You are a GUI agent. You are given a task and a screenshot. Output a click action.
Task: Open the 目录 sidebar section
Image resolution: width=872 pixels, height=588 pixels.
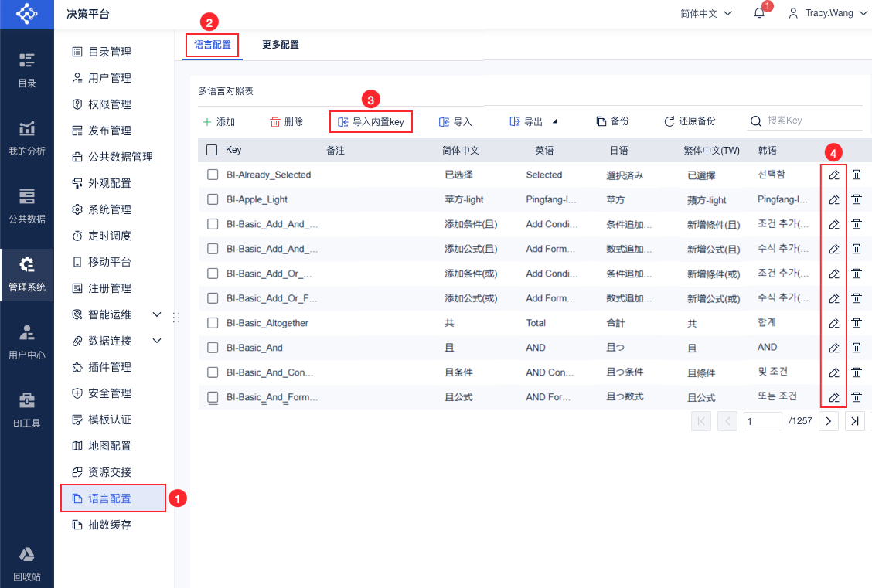tap(27, 70)
